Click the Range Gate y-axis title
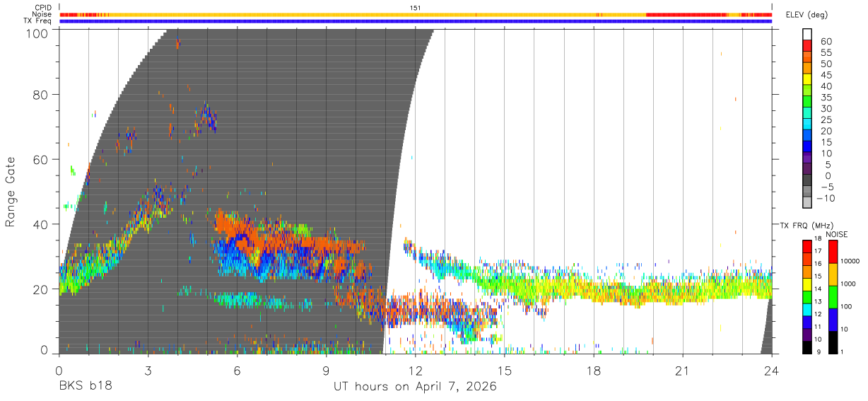 (11, 191)
